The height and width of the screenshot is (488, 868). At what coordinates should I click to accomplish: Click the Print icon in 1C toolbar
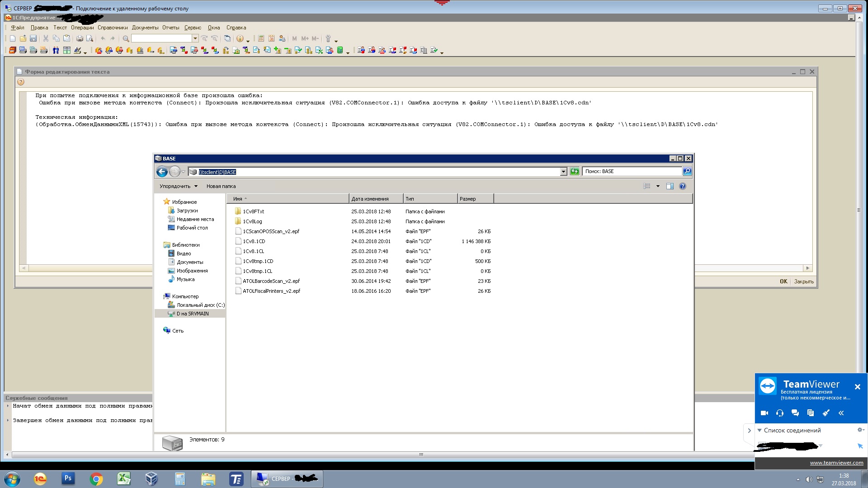tap(80, 38)
